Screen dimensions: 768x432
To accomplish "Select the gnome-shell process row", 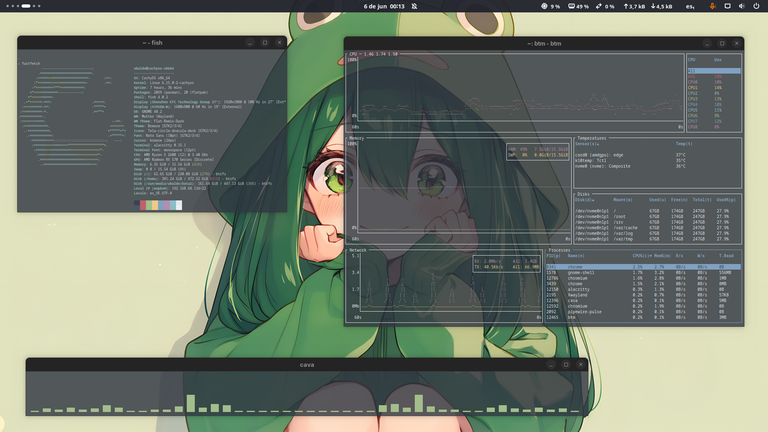I will click(644, 273).
